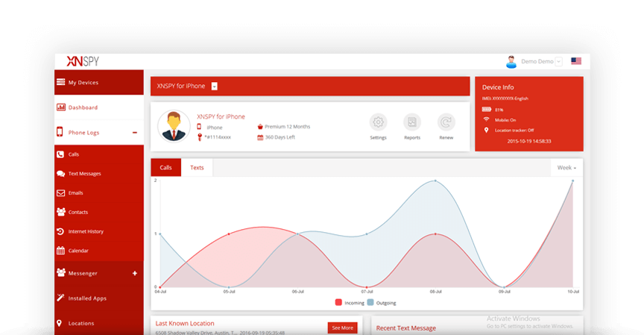Collapse the Phone Logs section
This screenshot has height=335, width=644.
coord(134,133)
